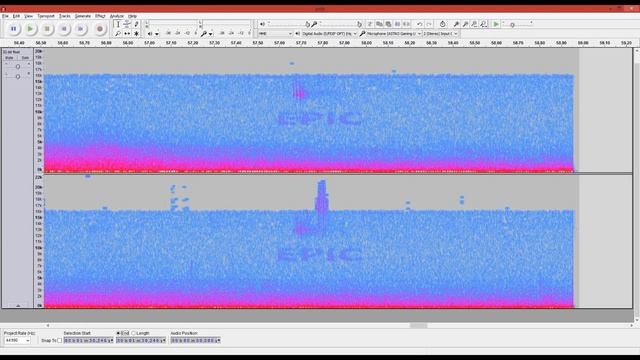Open the Stereo input channels dropdown

(x=440, y=33)
